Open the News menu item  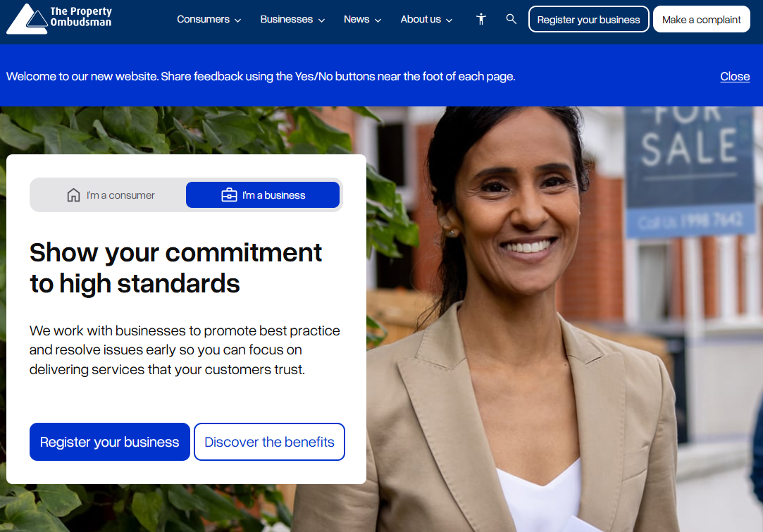pos(363,20)
